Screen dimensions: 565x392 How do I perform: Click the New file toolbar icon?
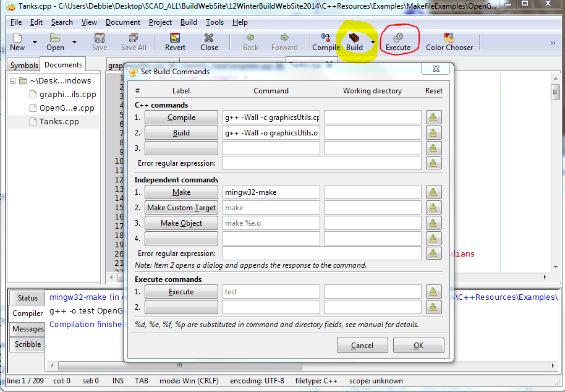(17, 38)
